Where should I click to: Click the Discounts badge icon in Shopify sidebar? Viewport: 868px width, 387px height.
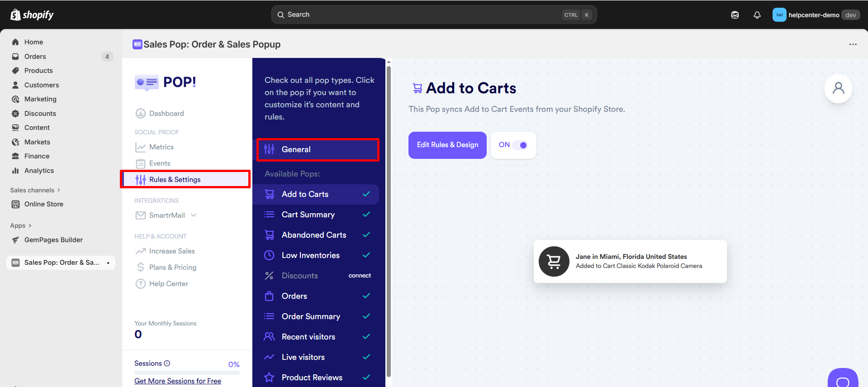(15, 114)
